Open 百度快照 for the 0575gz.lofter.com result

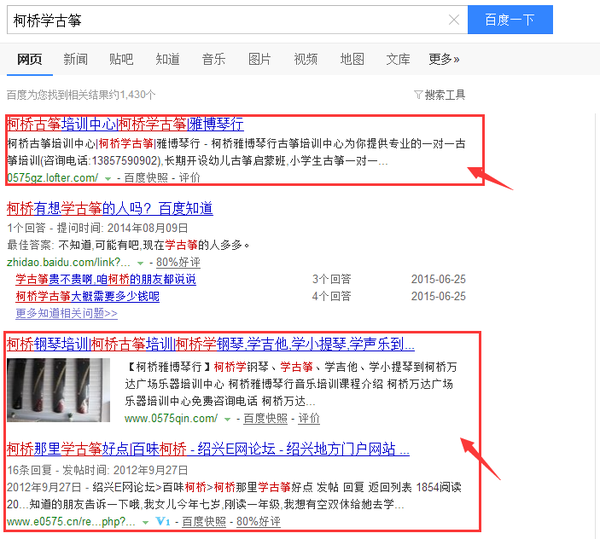coord(146,178)
